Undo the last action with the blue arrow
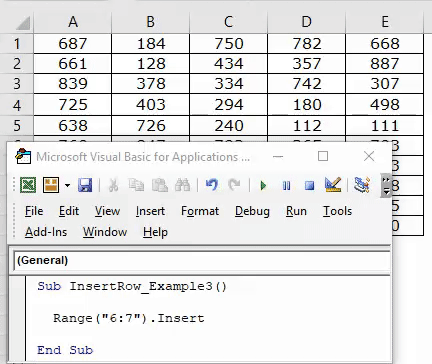Image resolution: width=432 pixels, height=364 pixels. [x=212, y=185]
